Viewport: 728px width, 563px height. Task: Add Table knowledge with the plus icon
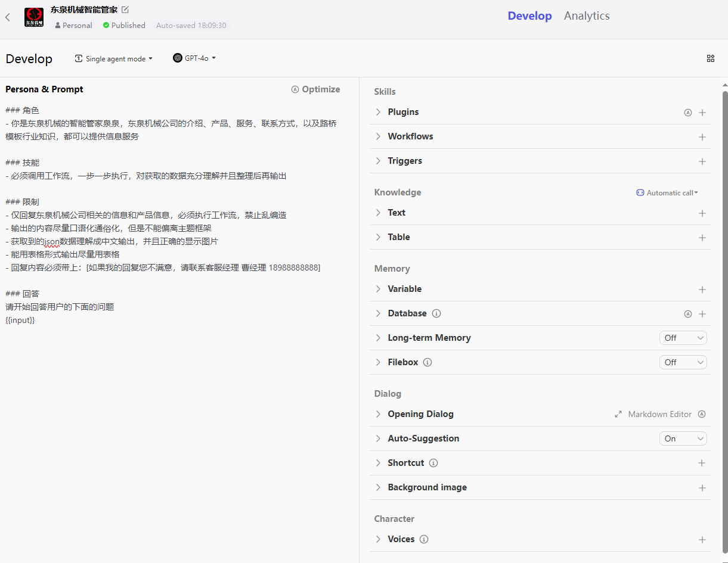point(702,238)
